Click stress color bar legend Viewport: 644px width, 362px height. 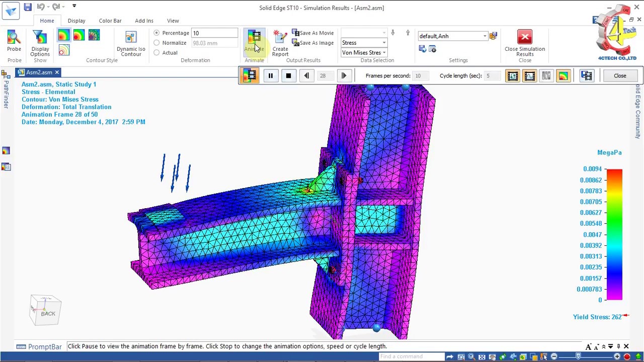pos(614,234)
